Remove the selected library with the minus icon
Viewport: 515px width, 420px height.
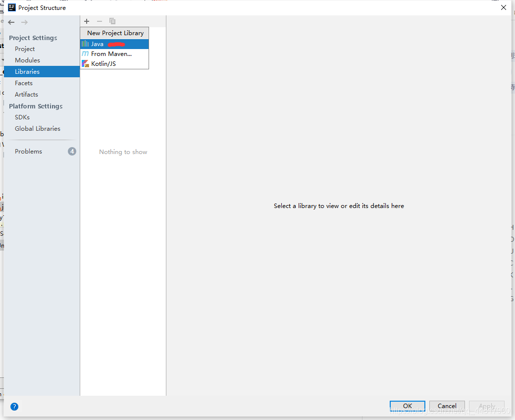pyautogui.click(x=99, y=21)
